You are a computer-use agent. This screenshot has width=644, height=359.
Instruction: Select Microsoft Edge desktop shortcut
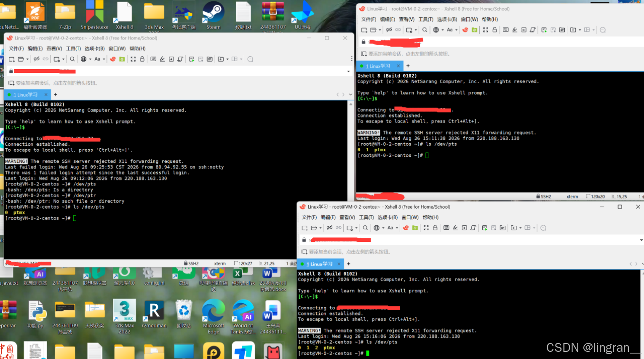[214, 317]
